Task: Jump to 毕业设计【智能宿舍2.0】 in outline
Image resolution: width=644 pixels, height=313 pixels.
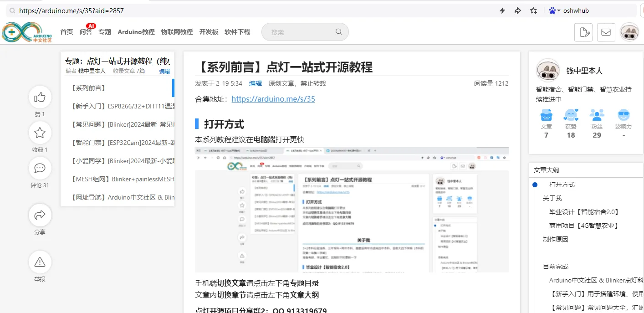Action: click(x=584, y=212)
